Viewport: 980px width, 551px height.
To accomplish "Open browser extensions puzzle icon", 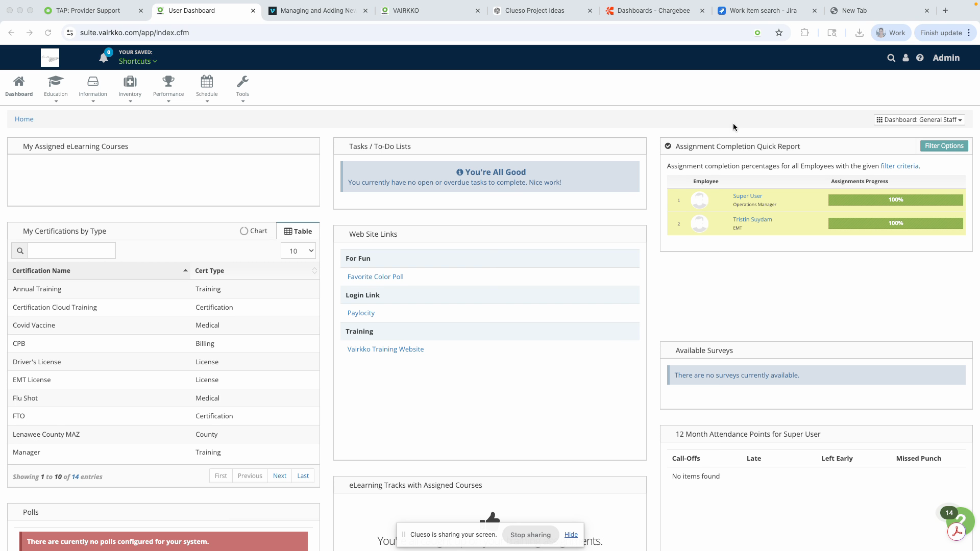I will pos(804,33).
